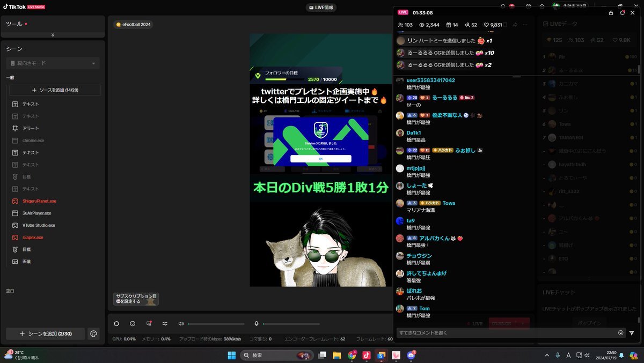Click the speaker volume icon in audio controls
This screenshot has width=644, height=363.
pyautogui.click(x=181, y=323)
